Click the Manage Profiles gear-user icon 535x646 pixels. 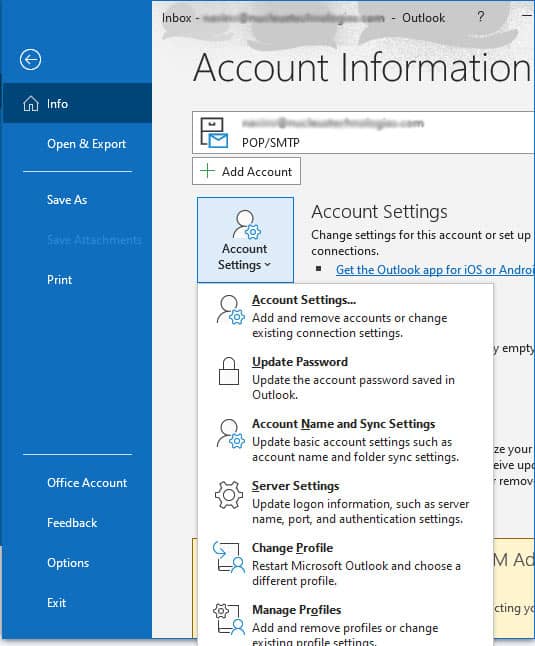pos(229,619)
